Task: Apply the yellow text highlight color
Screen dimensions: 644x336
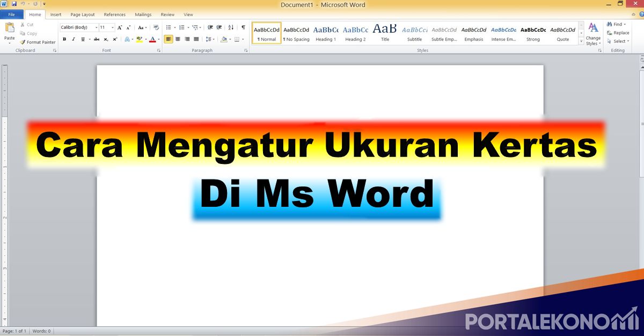Action: click(140, 39)
